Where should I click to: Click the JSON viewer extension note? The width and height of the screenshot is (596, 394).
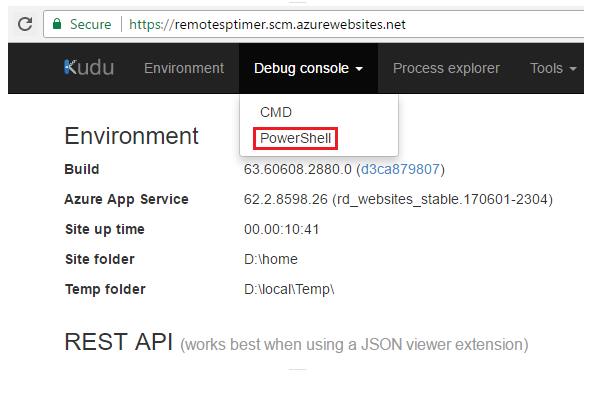click(354, 345)
